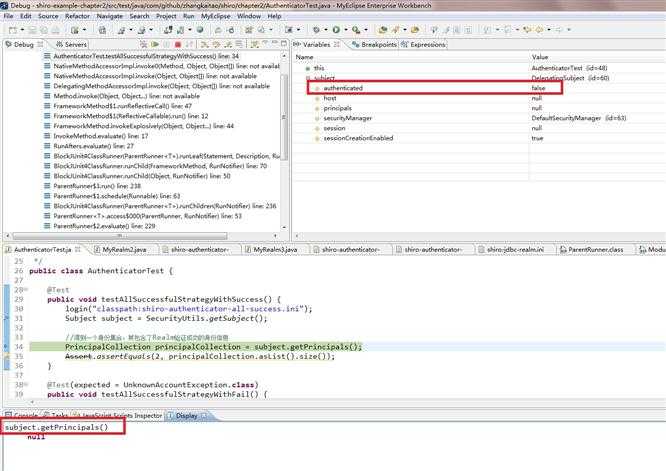Select the sessionCreationEnabled variable row
Viewport: 666px width, 471px height.
pyautogui.click(x=358, y=137)
